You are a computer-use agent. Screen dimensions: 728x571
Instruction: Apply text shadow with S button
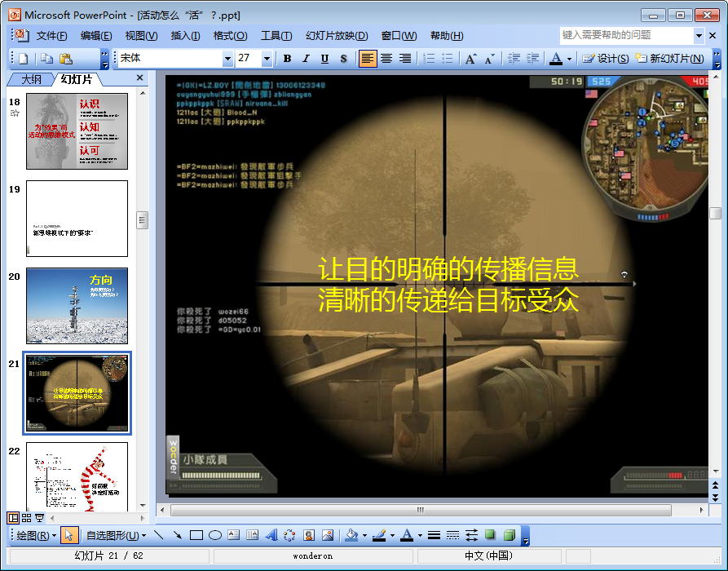pyautogui.click(x=343, y=59)
